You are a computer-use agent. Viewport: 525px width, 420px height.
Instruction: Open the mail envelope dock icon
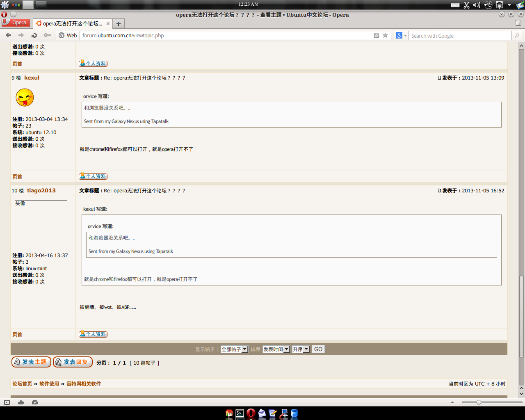(262, 413)
